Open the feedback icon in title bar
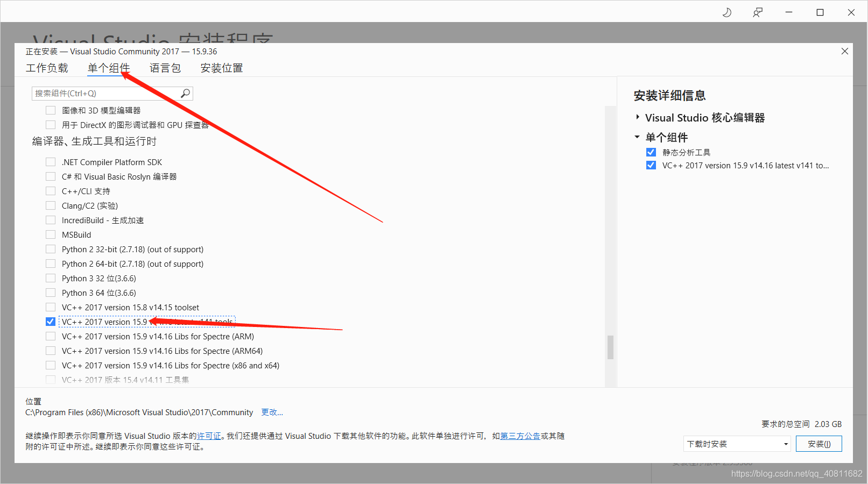Screen dimensions: 868x484 758,12
